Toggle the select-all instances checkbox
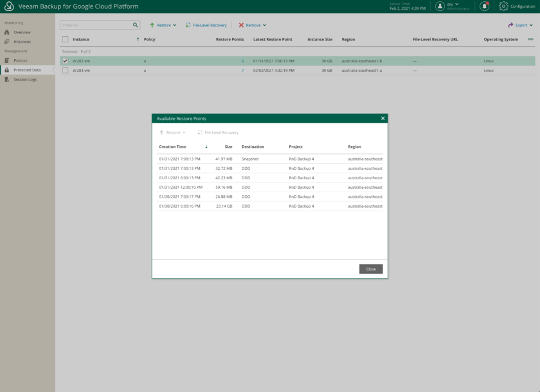The width and height of the screenshot is (540, 392). [65, 39]
